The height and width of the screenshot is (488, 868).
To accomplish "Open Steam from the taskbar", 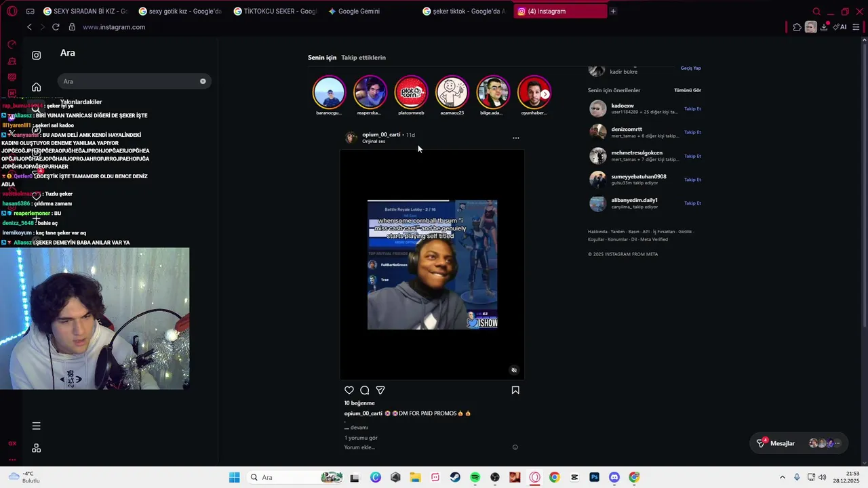I will point(455,478).
